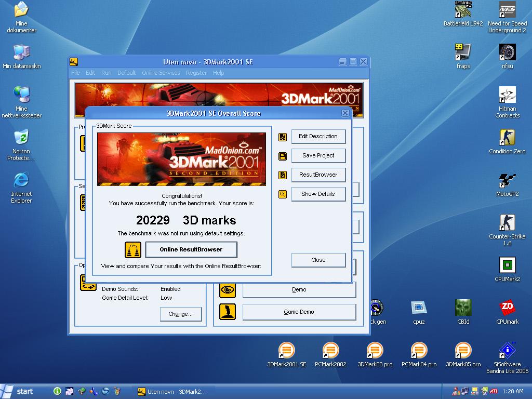Click the 3DMark2001 banner in score dialog
The width and height of the screenshot is (532, 399).
[x=181, y=159]
